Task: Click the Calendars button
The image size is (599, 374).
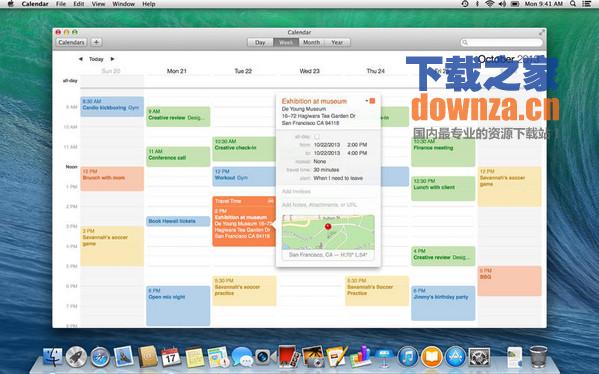Action: pyautogui.click(x=71, y=42)
